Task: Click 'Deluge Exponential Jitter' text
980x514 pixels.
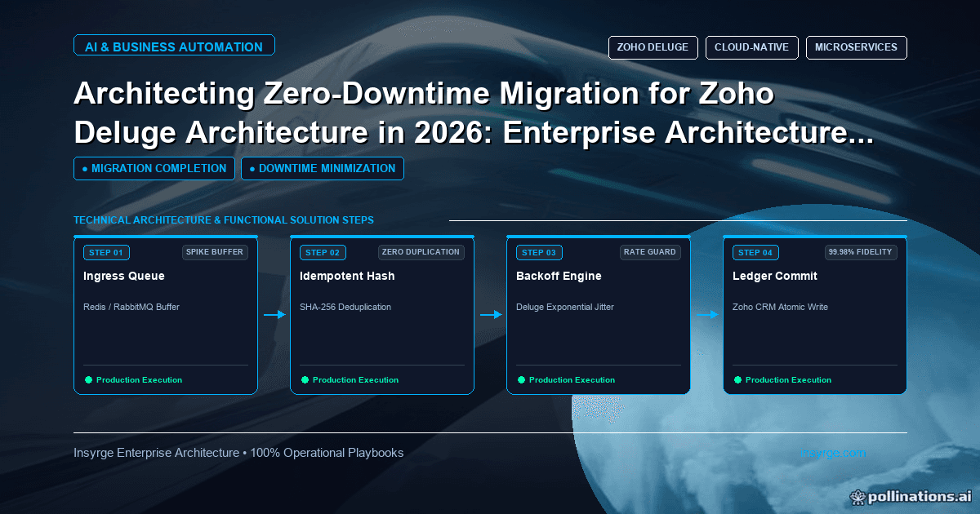Action: coord(565,307)
